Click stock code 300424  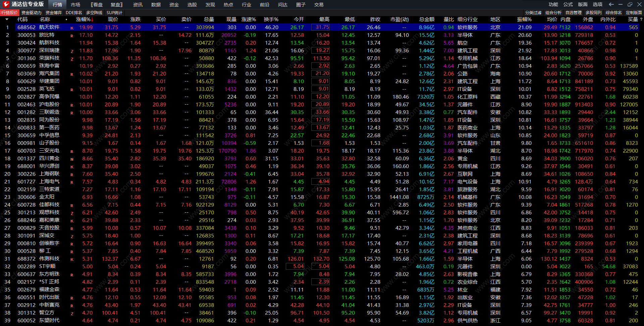coord(26,43)
